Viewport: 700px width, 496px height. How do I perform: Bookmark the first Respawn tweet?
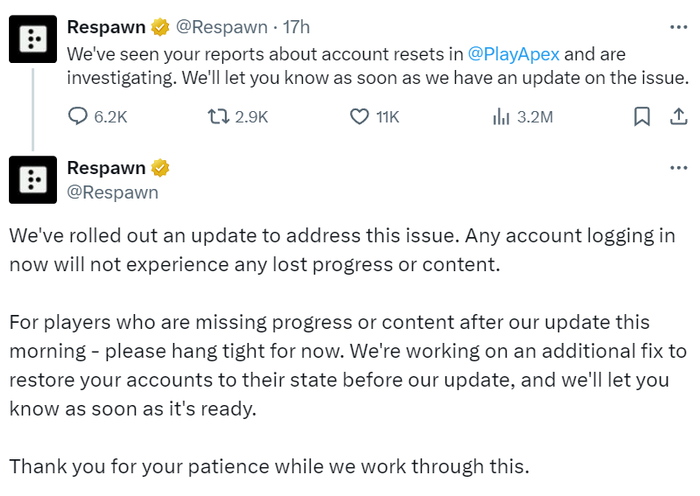[643, 117]
